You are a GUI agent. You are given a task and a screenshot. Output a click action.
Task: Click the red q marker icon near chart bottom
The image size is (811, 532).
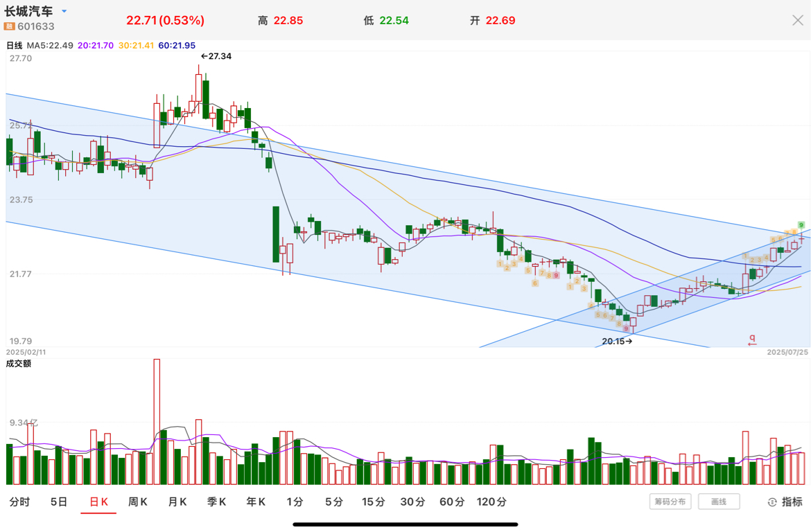752,339
